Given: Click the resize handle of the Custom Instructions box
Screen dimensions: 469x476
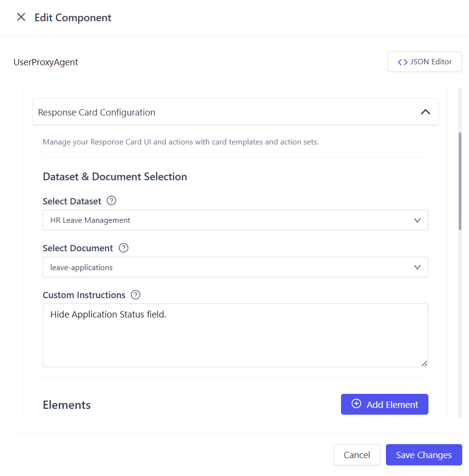Looking at the screenshot, I should (424, 363).
